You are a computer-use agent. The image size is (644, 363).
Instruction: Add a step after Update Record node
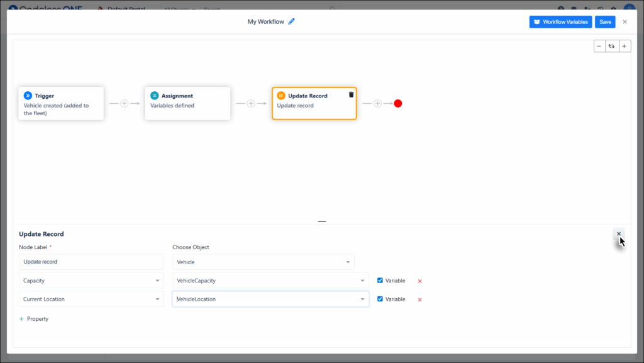[x=377, y=103]
